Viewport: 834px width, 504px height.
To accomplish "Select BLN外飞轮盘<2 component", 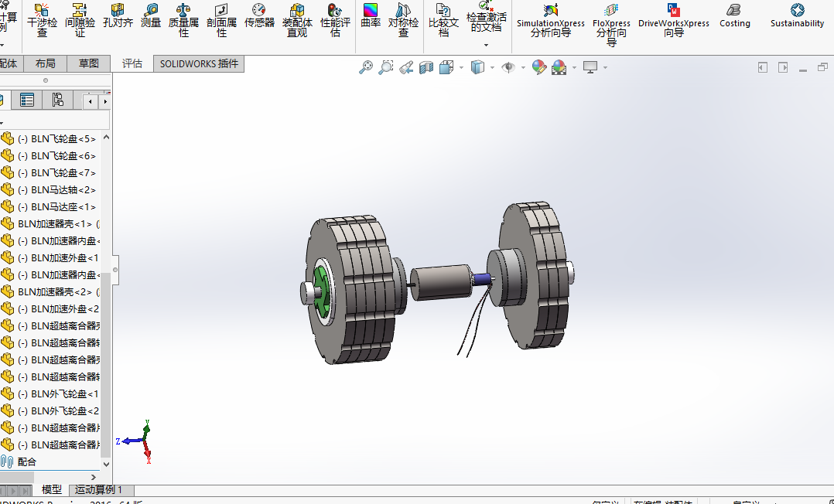I will 50,411.
